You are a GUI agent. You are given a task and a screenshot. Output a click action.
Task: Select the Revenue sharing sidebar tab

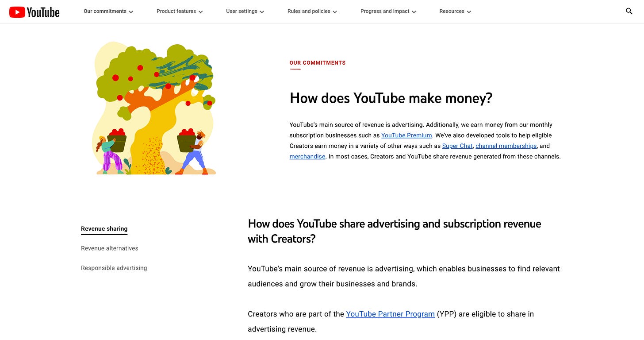(104, 229)
